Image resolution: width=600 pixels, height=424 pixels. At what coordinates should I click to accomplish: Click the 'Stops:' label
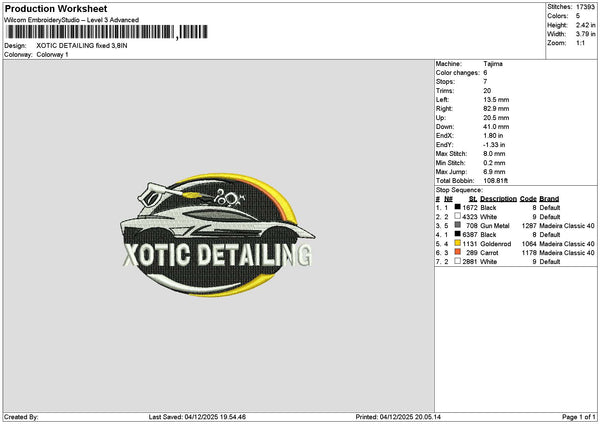pos(445,82)
